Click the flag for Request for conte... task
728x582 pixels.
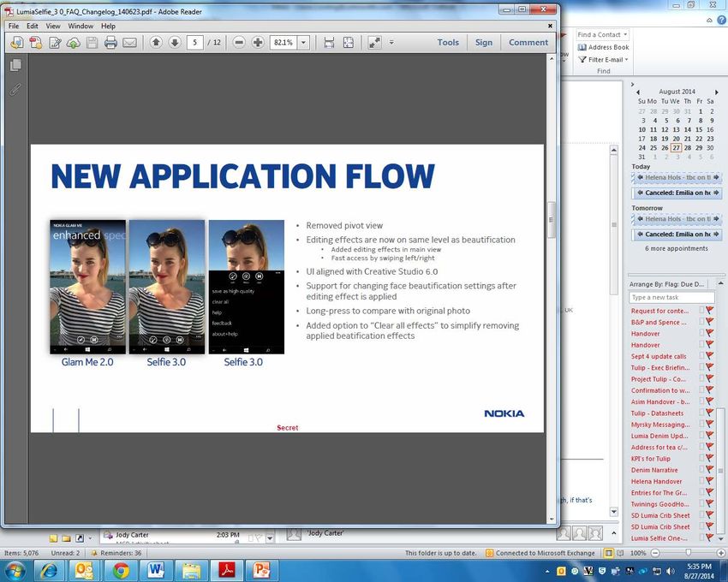coord(709,311)
